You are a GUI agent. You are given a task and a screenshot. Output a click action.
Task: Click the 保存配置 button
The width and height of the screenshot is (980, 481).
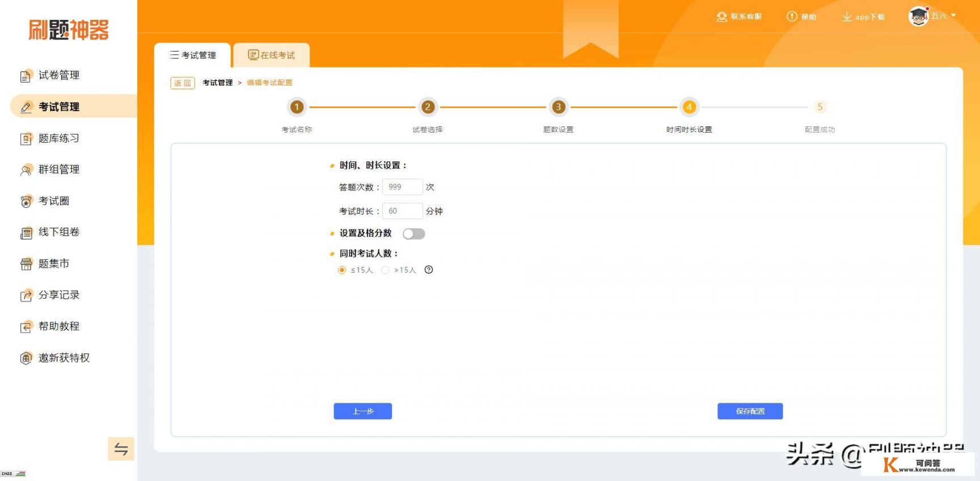(750, 411)
